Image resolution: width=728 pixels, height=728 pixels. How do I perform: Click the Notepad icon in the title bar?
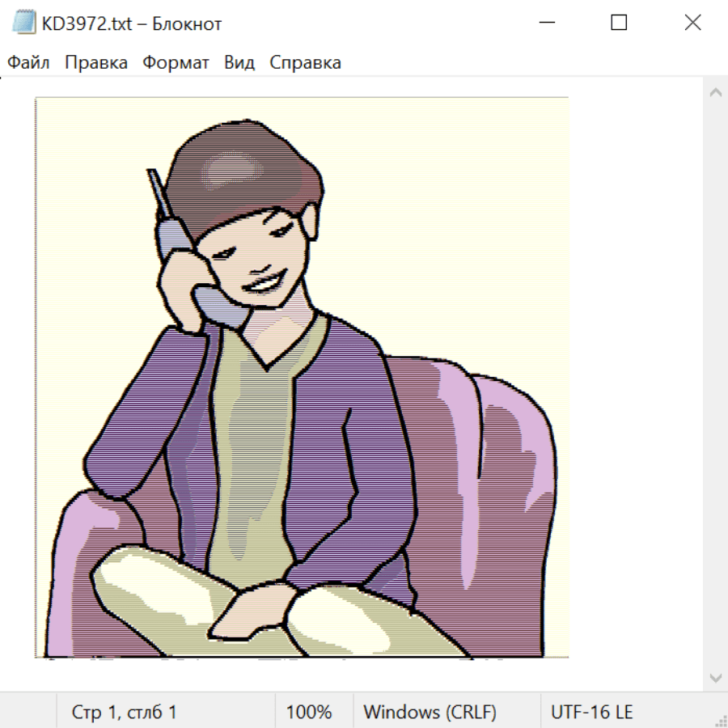coord(23,23)
